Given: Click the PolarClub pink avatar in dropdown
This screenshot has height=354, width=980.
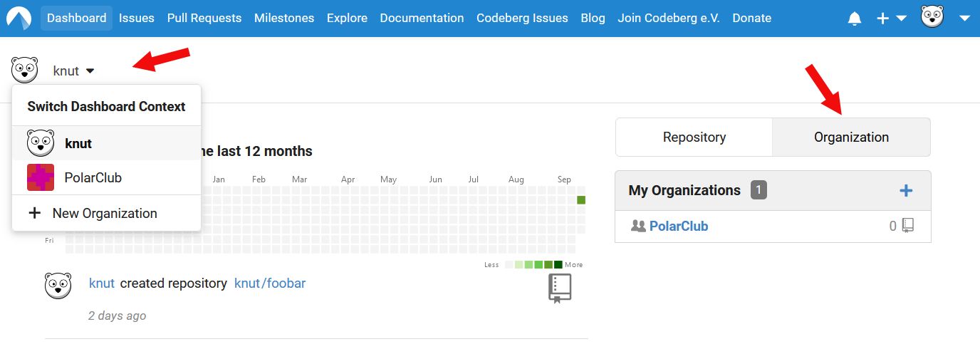Looking at the screenshot, I should pos(41,177).
